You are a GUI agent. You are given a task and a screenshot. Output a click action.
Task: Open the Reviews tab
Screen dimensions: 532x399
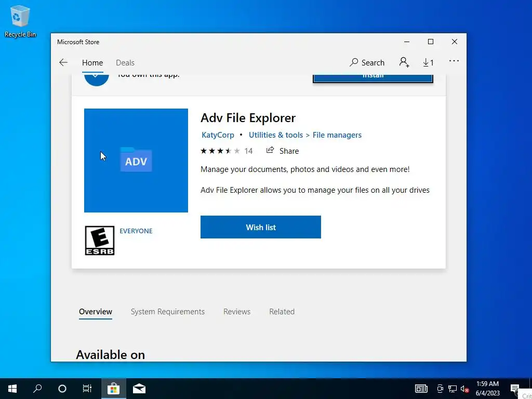(237, 312)
